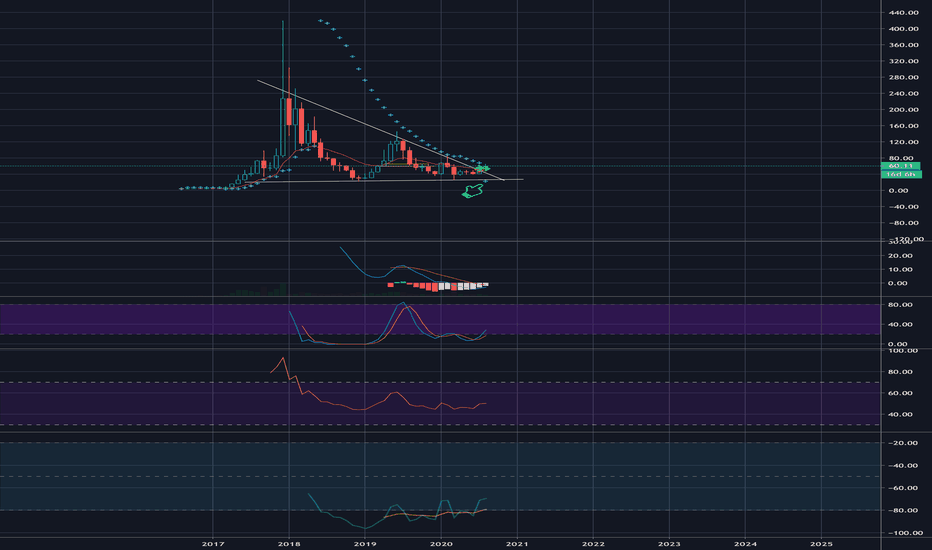Click 240.00 on the price axis
This screenshot has height=550, width=932.
[903, 93]
